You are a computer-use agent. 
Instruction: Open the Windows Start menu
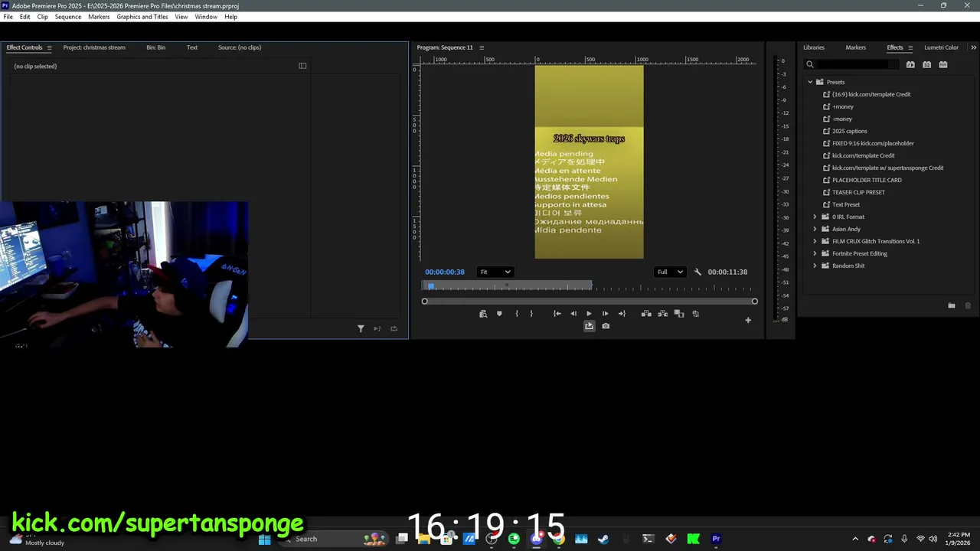(265, 539)
